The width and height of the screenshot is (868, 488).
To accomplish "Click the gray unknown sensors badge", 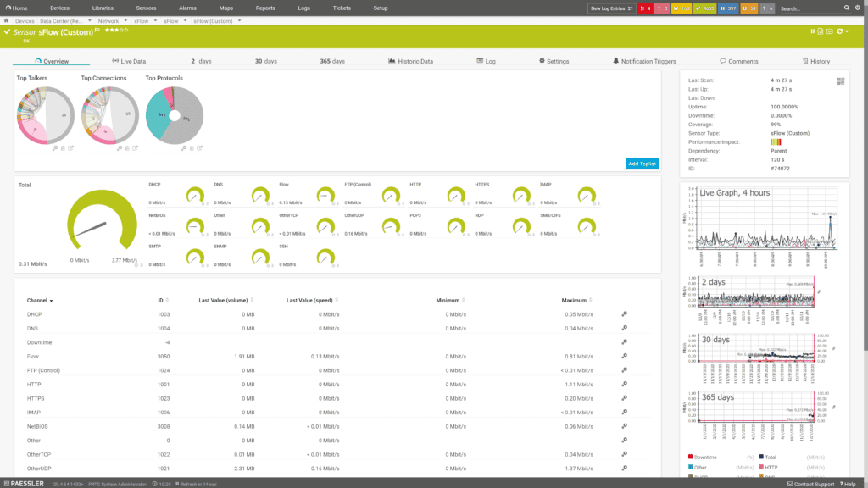I will [x=766, y=8].
